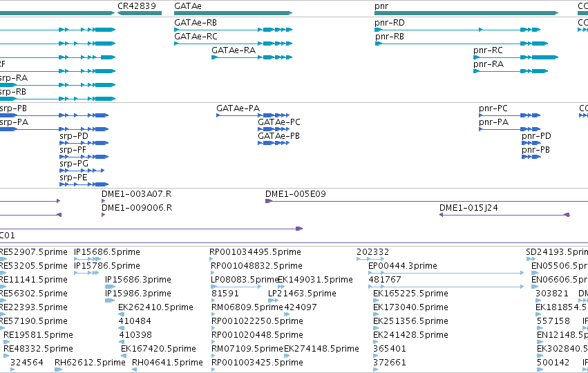This screenshot has width=588, height=373.
Task: Select EK165225.5prime EST
Action: coord(375,300)
